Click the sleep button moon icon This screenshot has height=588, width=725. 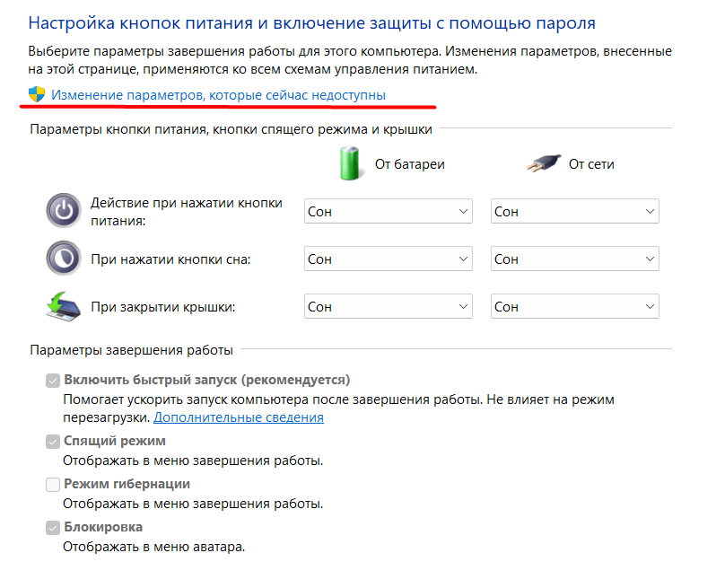63,259
